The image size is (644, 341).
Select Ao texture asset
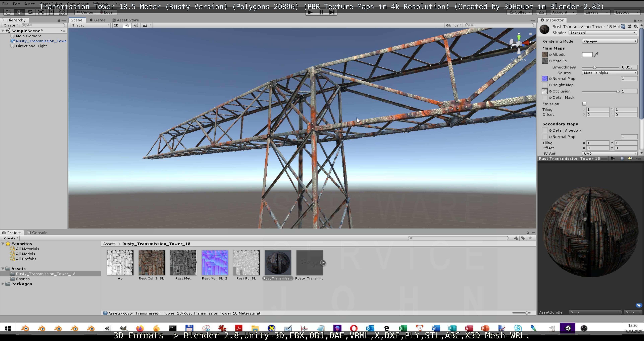pos(120,265)
